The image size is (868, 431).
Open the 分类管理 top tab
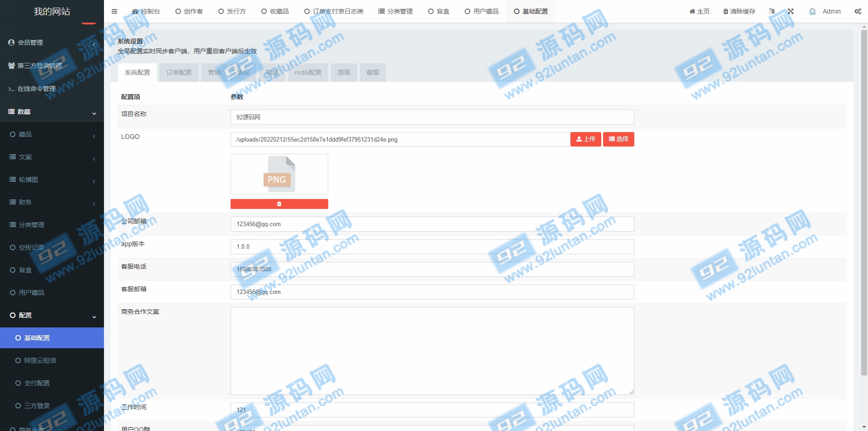point(396,11)
